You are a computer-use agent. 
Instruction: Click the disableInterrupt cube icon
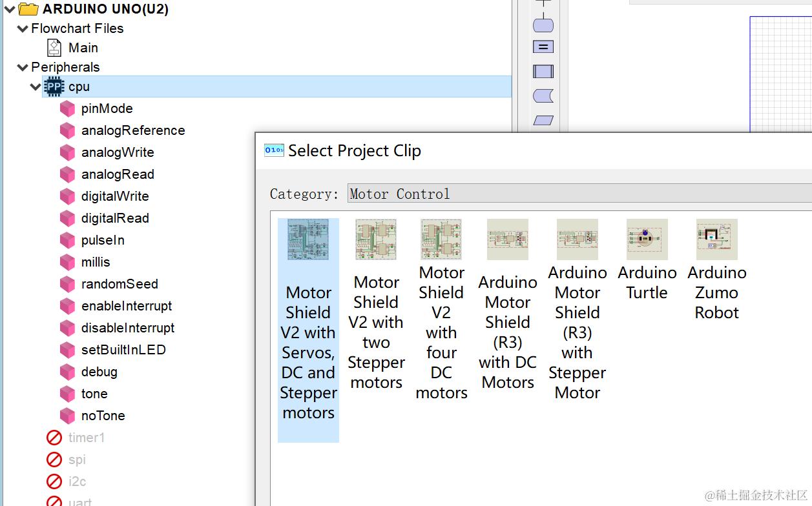[68, 329]
